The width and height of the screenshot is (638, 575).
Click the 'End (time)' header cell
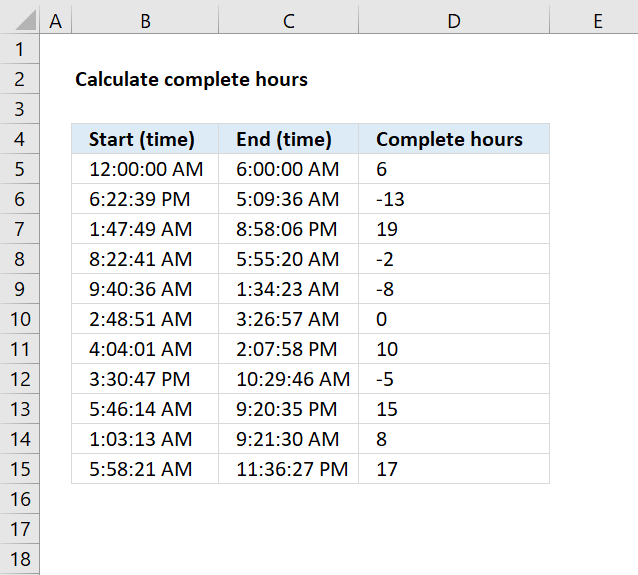[288, 139]
